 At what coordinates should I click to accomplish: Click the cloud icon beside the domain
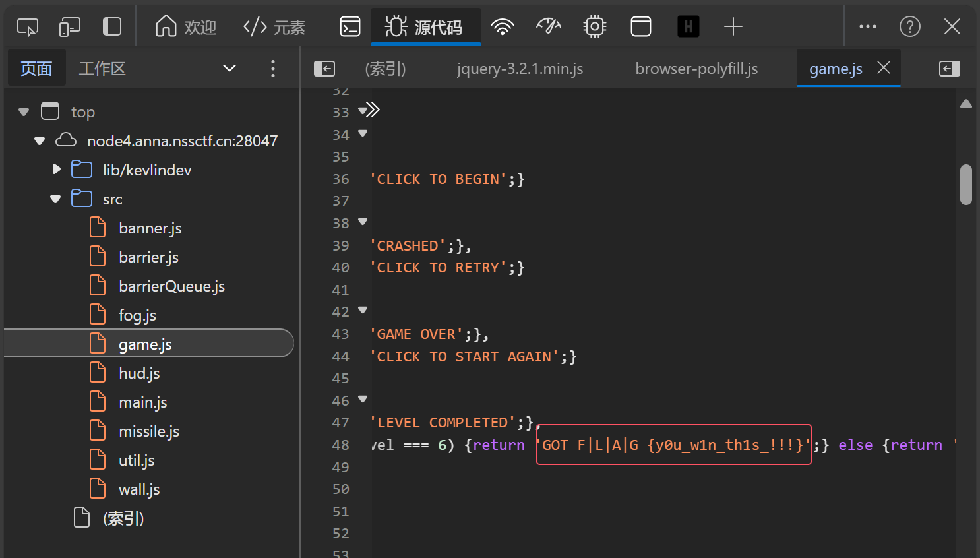pyautogui.click(x=65, y=140)
